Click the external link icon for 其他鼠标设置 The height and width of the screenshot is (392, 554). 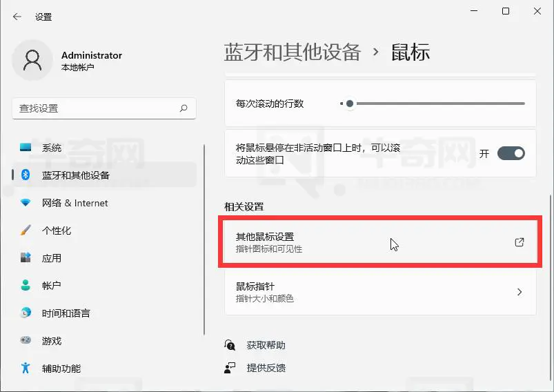(520, 242)
